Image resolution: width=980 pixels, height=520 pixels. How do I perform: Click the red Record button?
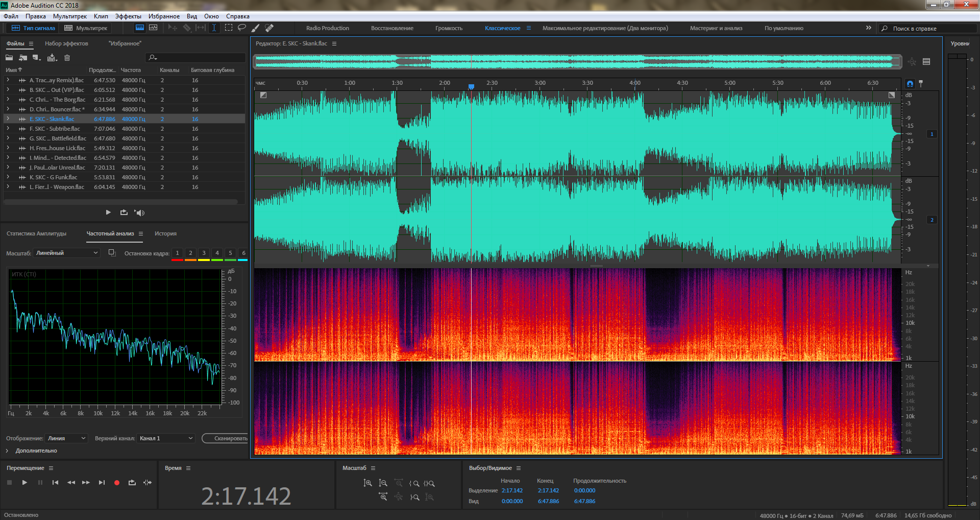tap(116, 483)
